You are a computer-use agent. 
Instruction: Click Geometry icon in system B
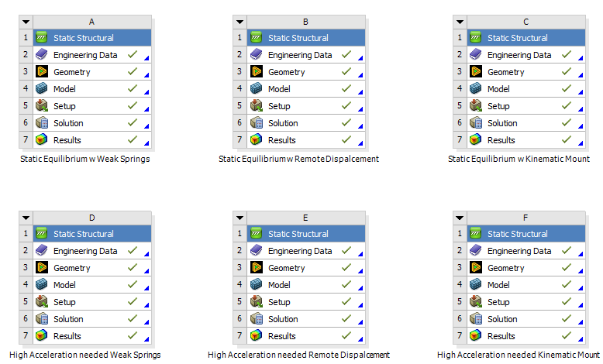(x=256, y=71)
